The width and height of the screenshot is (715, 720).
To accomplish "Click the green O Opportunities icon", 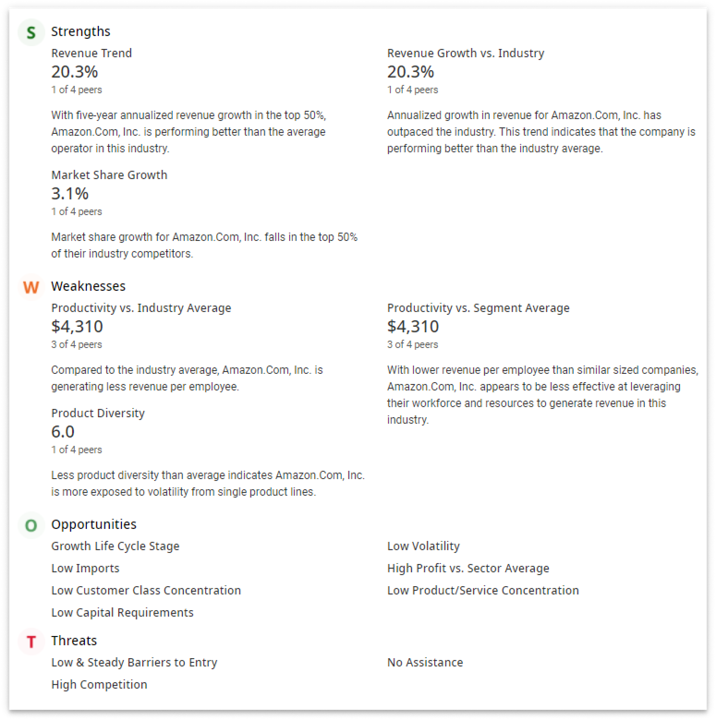I will (x=31, y=525).
